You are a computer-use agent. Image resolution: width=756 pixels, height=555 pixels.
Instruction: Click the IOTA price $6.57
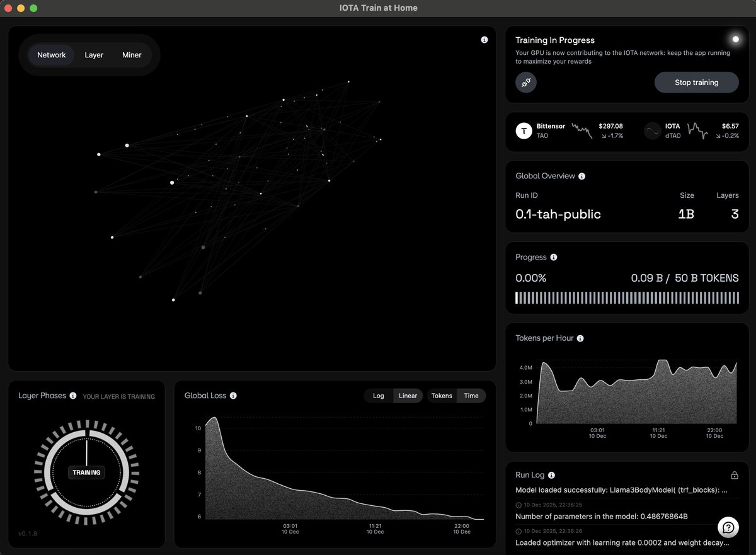point(730,126)
